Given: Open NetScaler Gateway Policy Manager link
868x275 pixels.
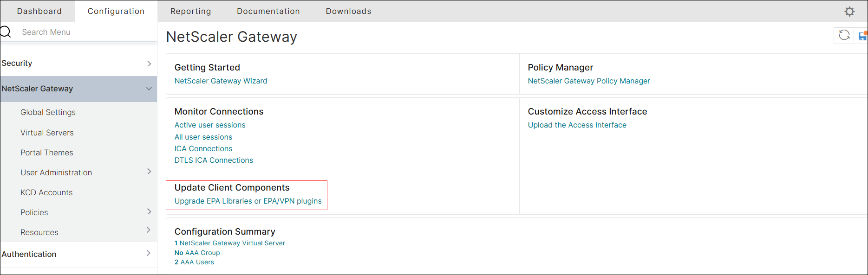Looking at the screenshot, I should coord(588,81).
